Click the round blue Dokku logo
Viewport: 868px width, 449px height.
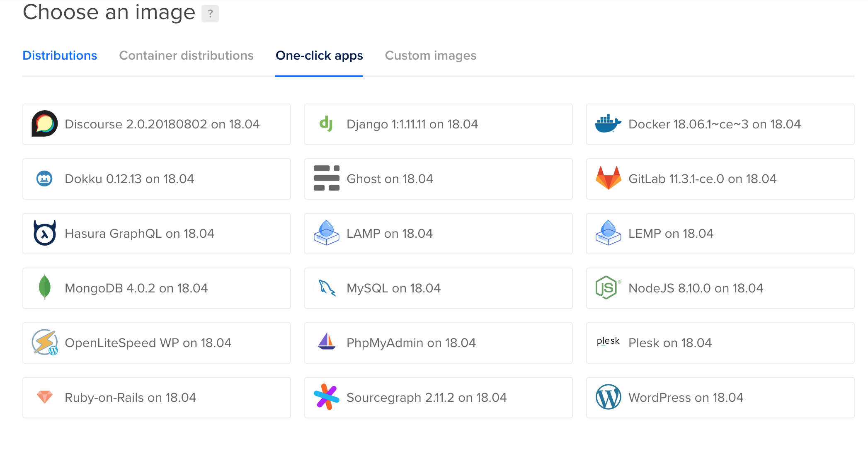pyautogui.click(x=44, y=179)
